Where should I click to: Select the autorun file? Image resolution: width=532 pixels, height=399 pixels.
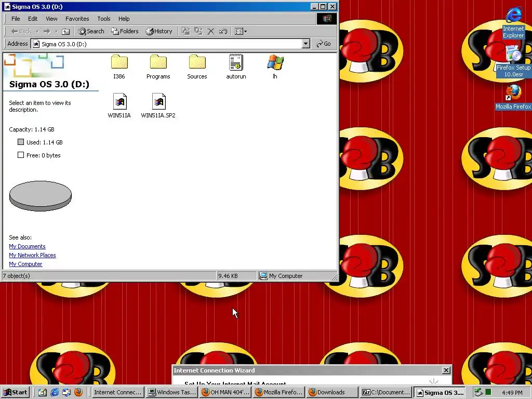pyautogui.click(x=236, y=67)
